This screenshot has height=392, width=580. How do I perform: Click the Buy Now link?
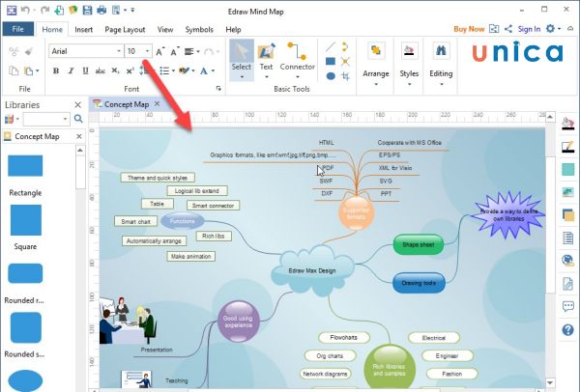pyautogui.click(x=469, y=29)
